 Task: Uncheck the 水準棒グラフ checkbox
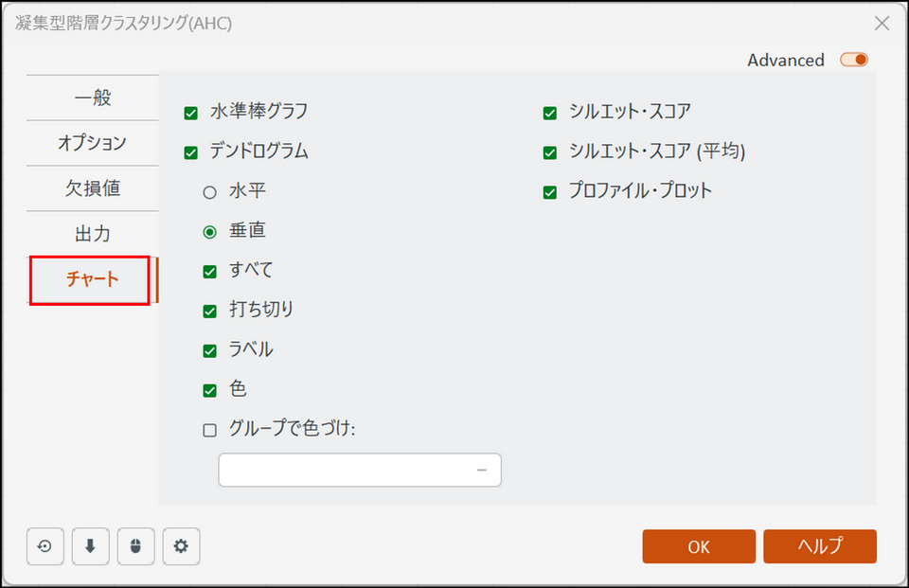tap(190, 113)
